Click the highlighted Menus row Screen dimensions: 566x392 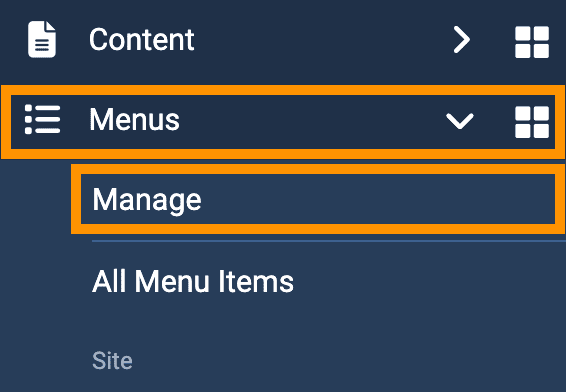(x=283, y=122)
